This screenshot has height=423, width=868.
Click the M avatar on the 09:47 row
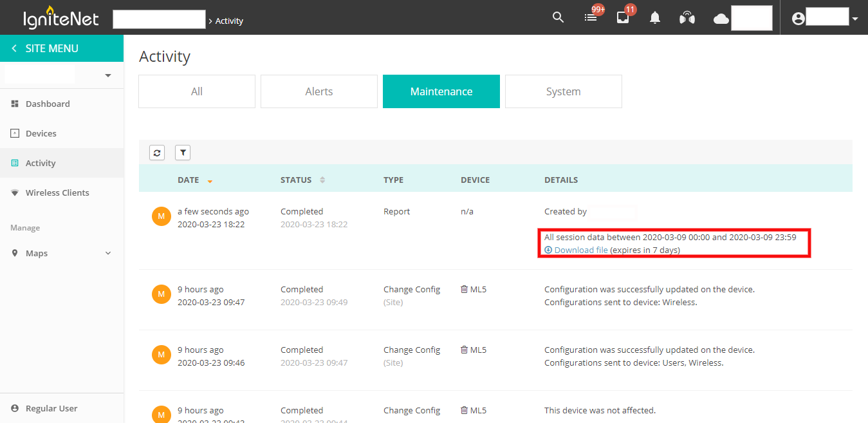click(161, 295)
